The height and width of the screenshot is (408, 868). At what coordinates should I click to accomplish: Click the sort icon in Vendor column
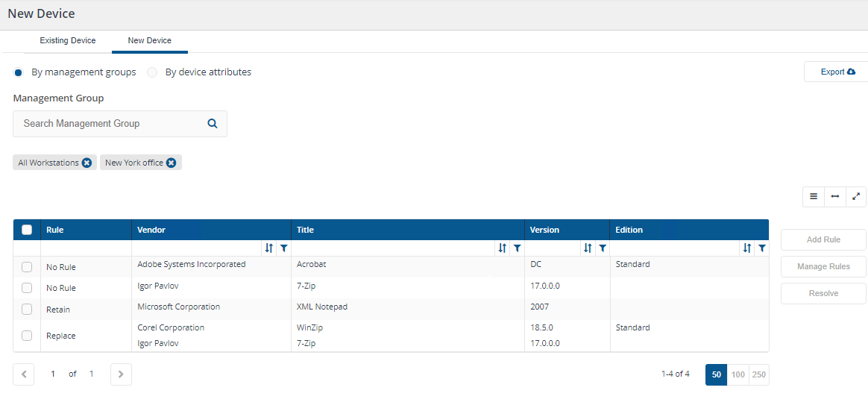tap(268, 248)
